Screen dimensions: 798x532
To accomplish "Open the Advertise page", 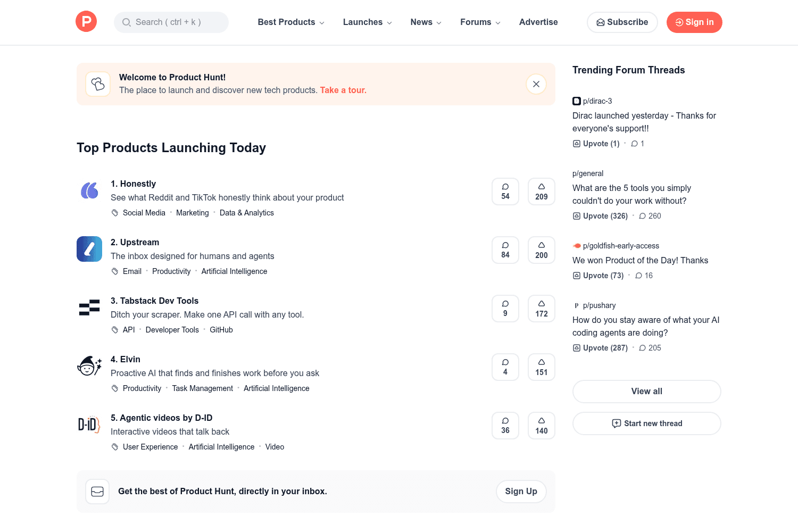I will [x=538, y=22].
